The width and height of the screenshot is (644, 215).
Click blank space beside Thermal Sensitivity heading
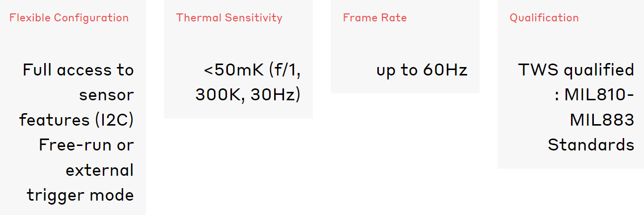(x=298, y=18)
